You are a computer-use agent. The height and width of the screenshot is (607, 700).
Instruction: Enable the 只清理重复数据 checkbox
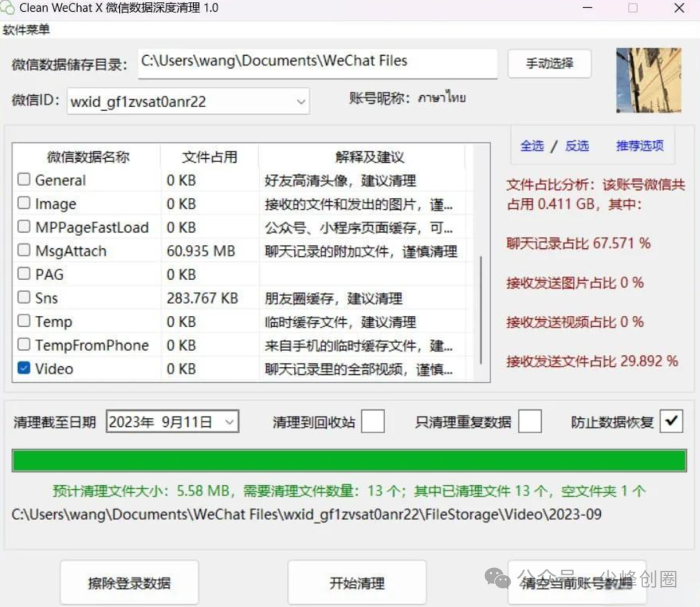pyautogui.click(x=530, y=422)
